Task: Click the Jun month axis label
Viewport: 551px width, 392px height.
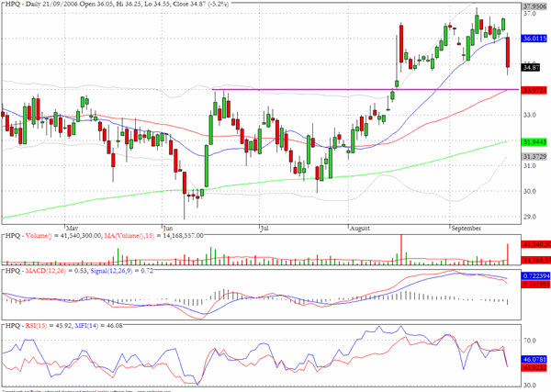Action: [168, 229]
